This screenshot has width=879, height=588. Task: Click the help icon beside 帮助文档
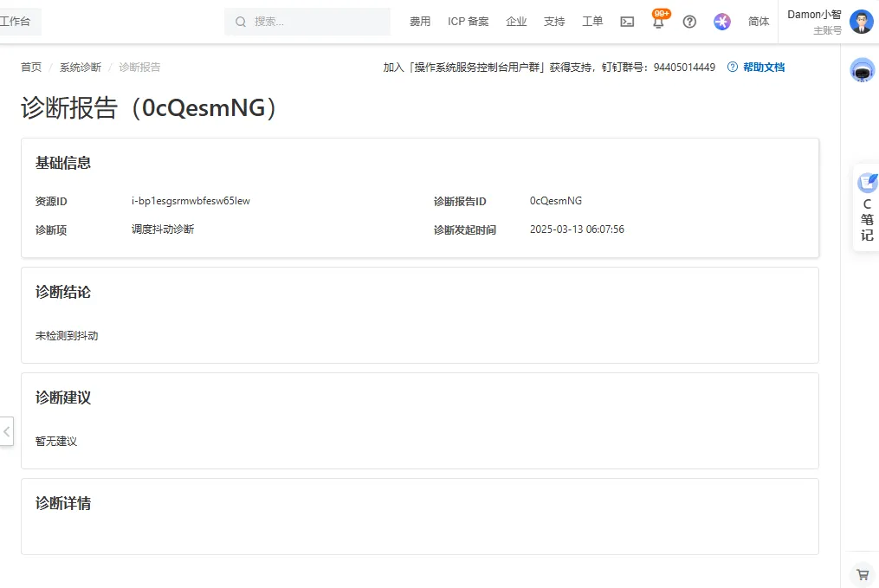pos(732,68)
